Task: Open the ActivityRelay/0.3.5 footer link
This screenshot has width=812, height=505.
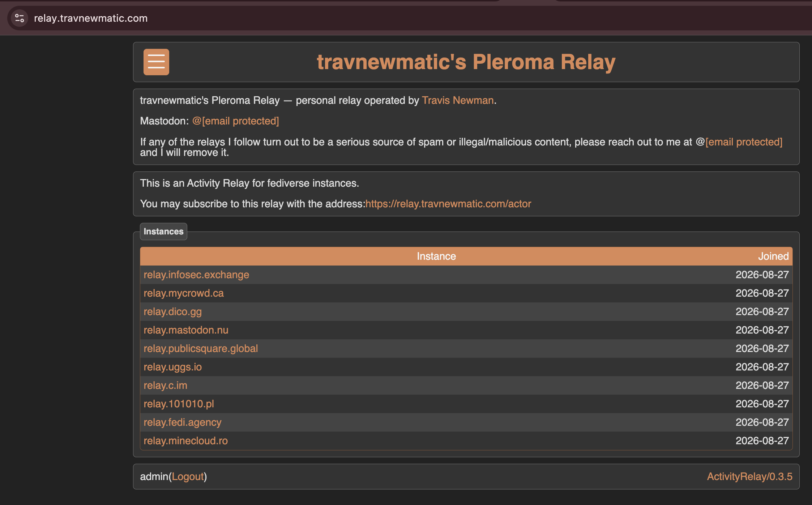Action: pyautogui.click(x=749, y=476)
